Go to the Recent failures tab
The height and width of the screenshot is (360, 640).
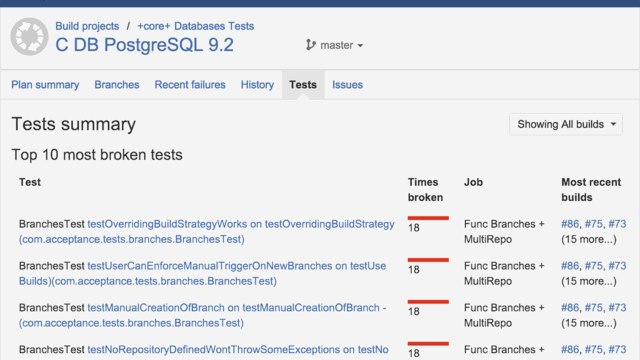click(x=190, y=84)
